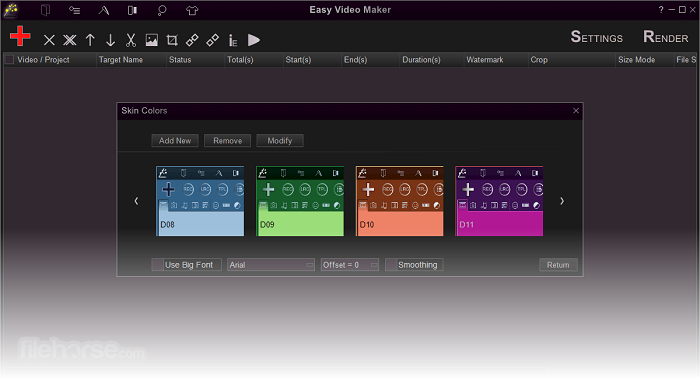
Task: Open the Arial font dropdown
Action: (271, 265)
